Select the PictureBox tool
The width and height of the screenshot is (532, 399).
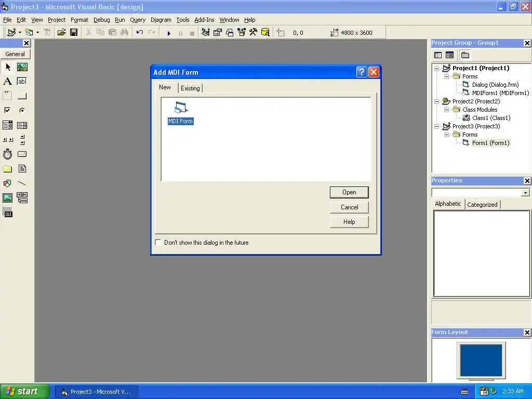22,67
